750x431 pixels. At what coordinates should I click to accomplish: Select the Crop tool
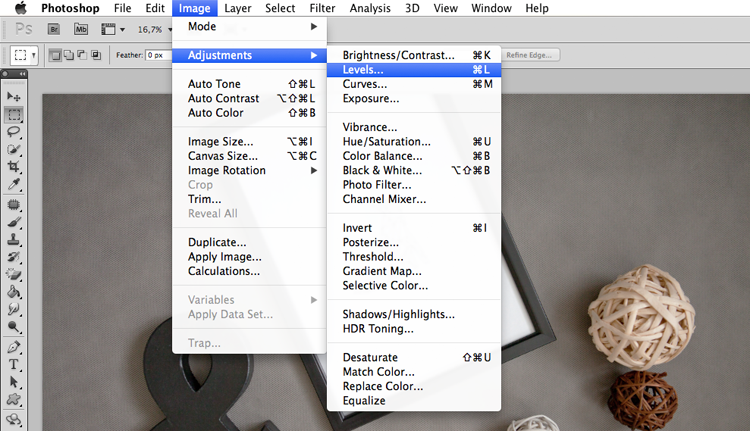click(14, 166)
